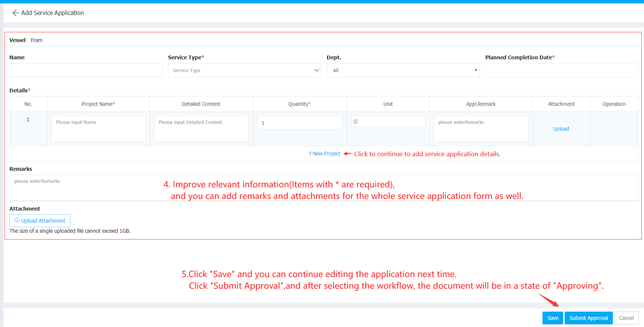The image size is (644, 327).
Task: Add a row with New Project link
Action: [324, 154]
